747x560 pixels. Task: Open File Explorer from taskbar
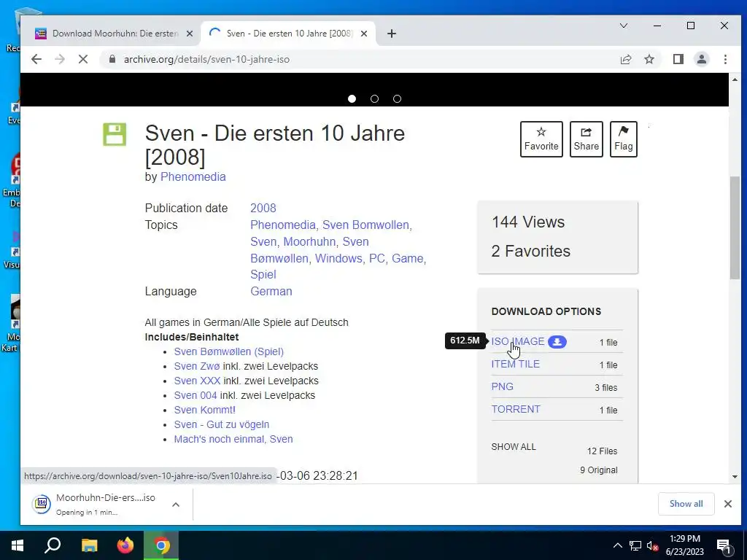click(89, 545)
